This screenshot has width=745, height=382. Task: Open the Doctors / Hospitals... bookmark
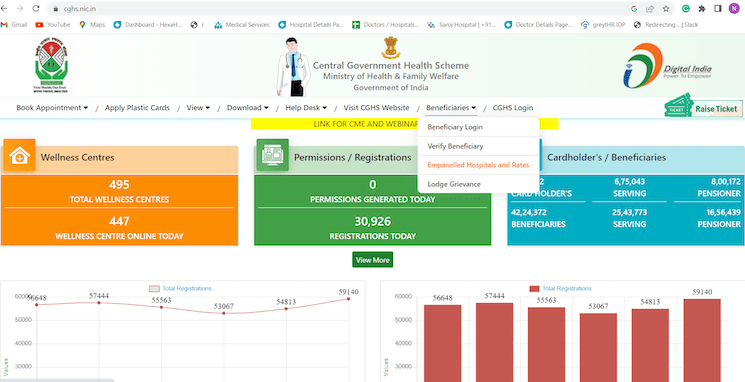386,25
